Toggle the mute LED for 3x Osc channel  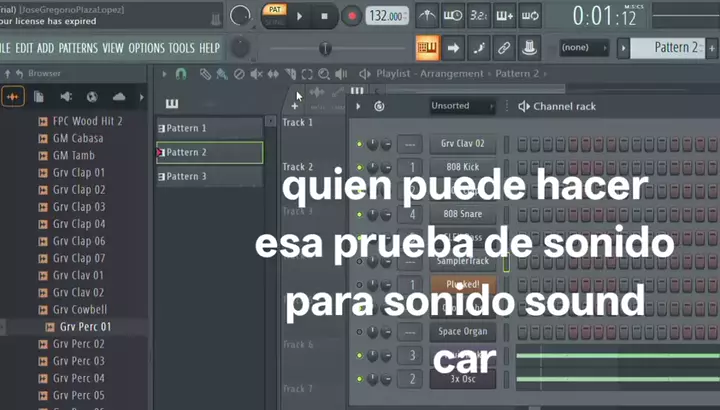point(360,379)
